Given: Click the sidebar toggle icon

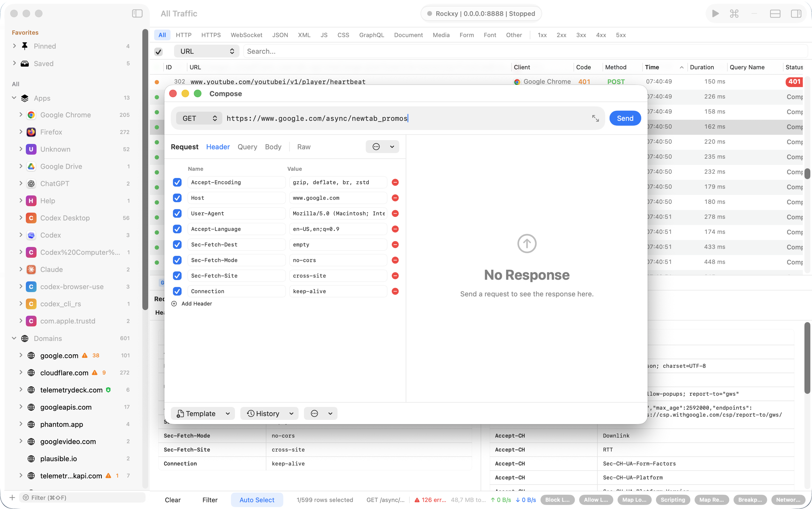Looking at the screenshot, I should (x=137, y=13).
